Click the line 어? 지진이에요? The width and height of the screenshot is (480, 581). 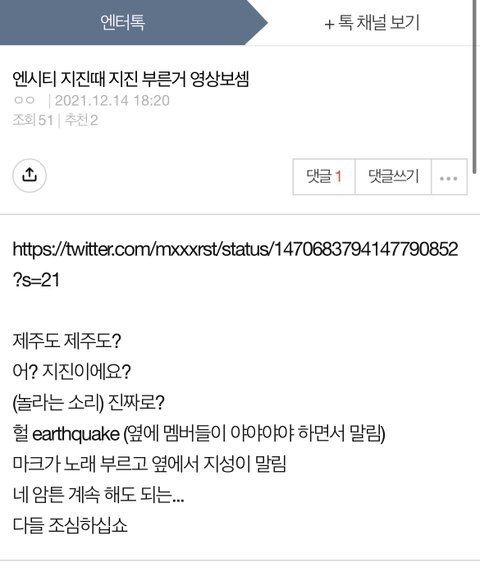coord(72,372)
